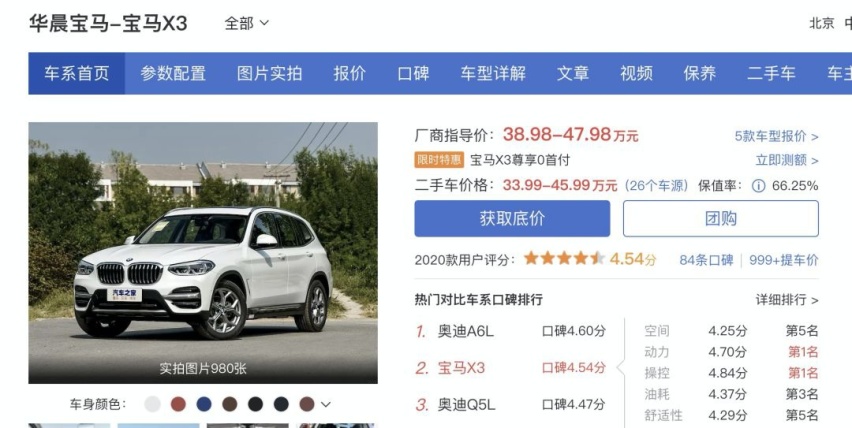Open 详细排行 link
Viewport: 852px width, 428px height.
[x=787, y=300]
